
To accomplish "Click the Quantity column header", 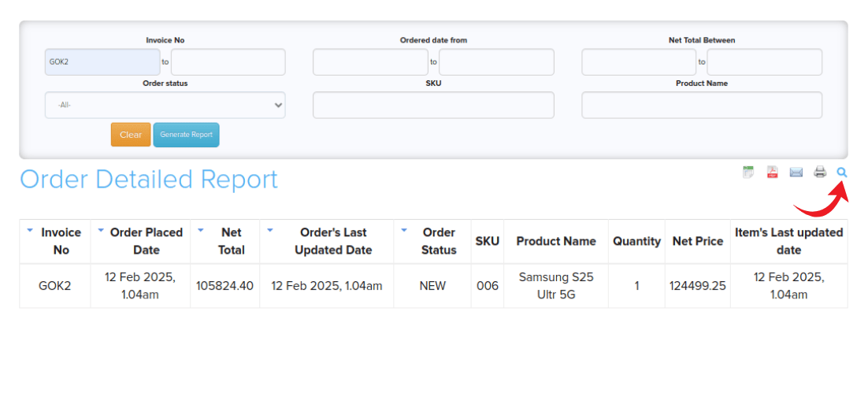I will tap(636, 241).
